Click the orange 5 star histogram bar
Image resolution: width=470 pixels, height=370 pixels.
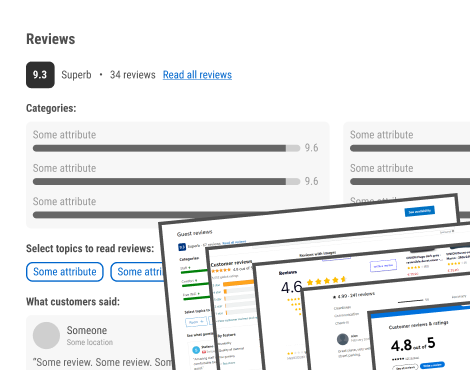238,284
